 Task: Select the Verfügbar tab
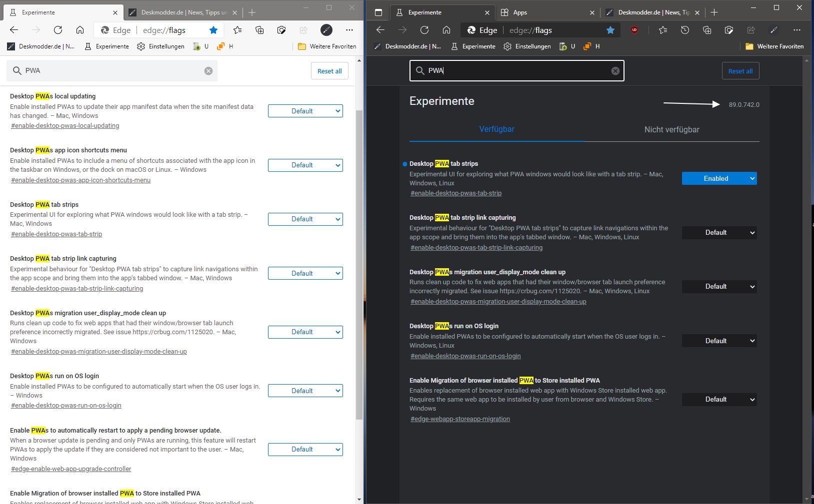[496, 129]
